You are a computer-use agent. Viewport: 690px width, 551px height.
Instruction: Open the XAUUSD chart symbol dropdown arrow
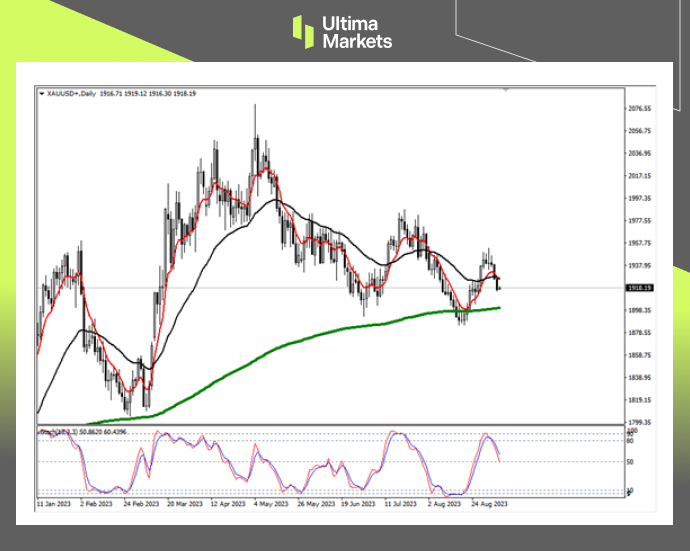pos(41,93)
